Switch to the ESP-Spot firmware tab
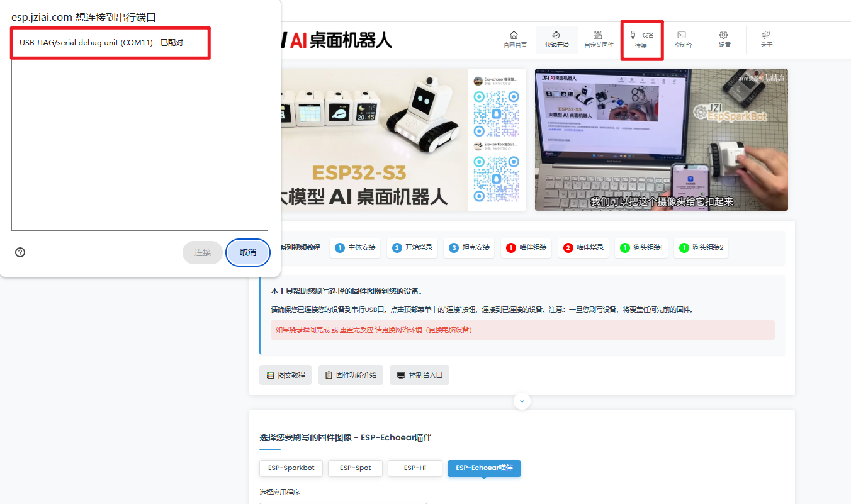 (x=355, y=468)
